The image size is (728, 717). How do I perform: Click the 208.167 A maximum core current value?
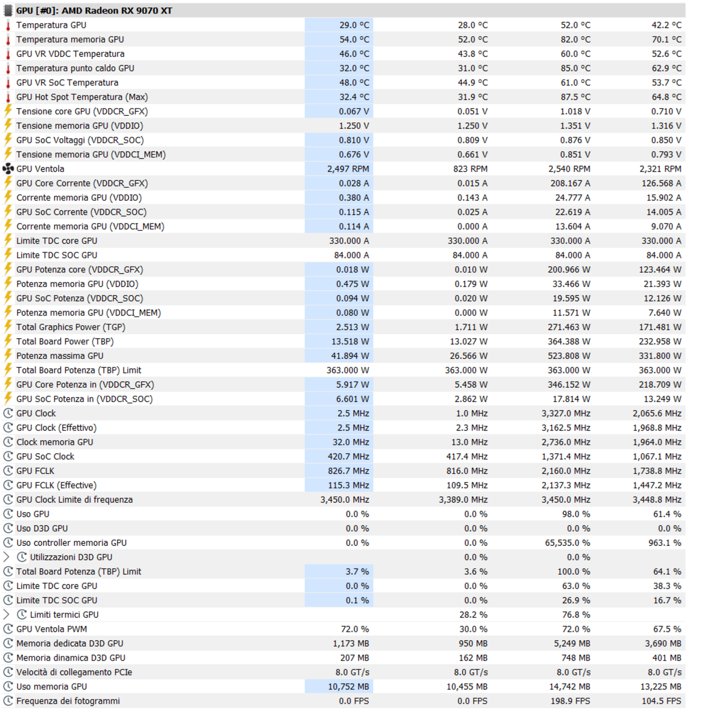point(570,183)
